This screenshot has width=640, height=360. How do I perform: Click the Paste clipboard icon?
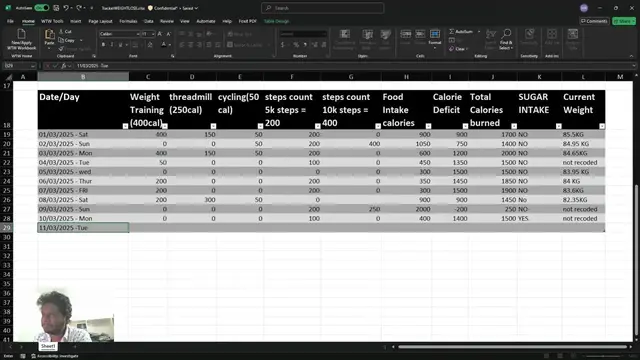coord(49,35)
